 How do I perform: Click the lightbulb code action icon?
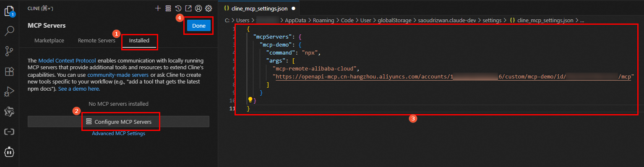tap(250, 100)
